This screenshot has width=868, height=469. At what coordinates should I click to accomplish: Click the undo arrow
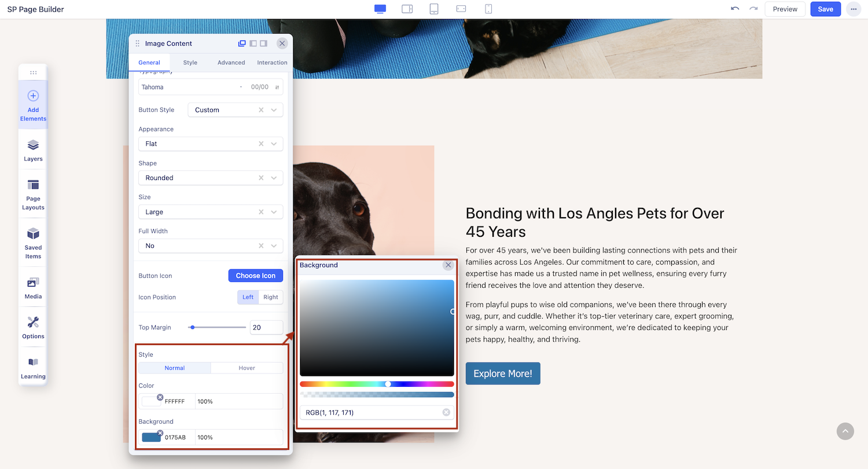(x=735, y=9)
